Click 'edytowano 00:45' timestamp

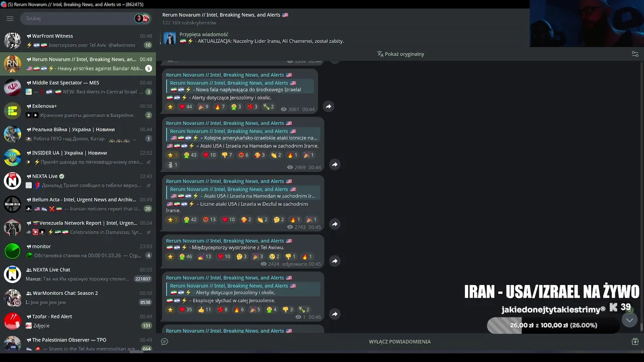301,264
